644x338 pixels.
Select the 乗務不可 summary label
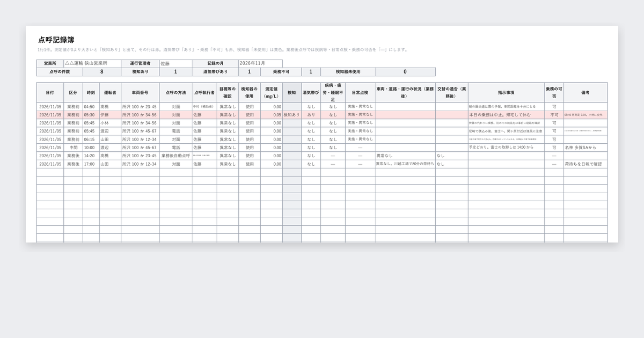coord(281,71)
